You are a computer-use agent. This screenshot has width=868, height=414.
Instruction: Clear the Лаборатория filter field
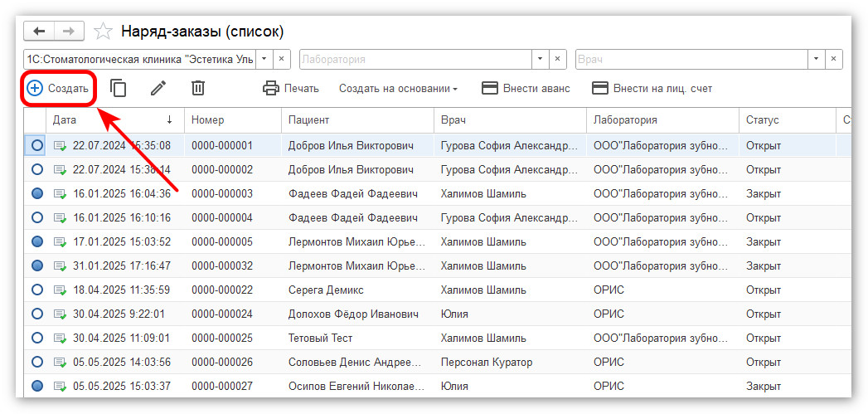[559, 60]
